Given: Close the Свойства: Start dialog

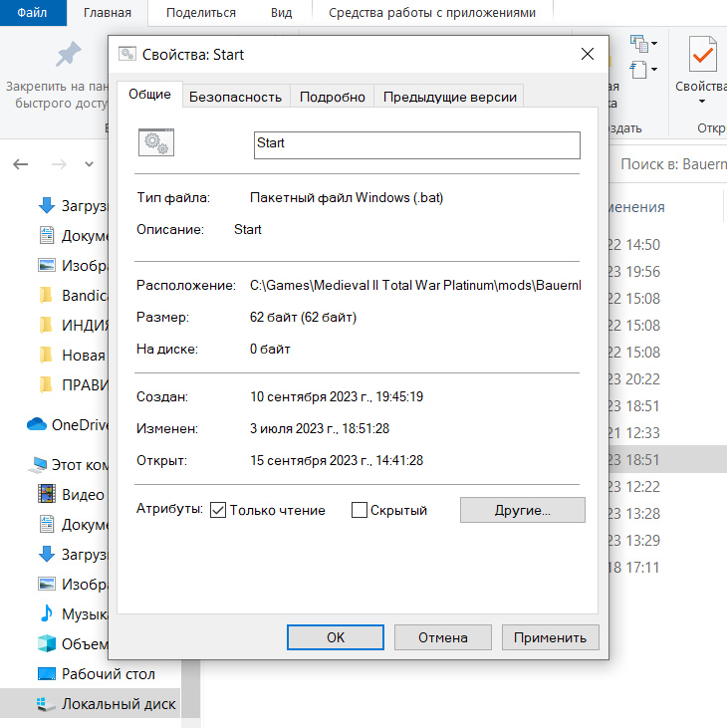Looking at the screenshot, I should 588,54.
